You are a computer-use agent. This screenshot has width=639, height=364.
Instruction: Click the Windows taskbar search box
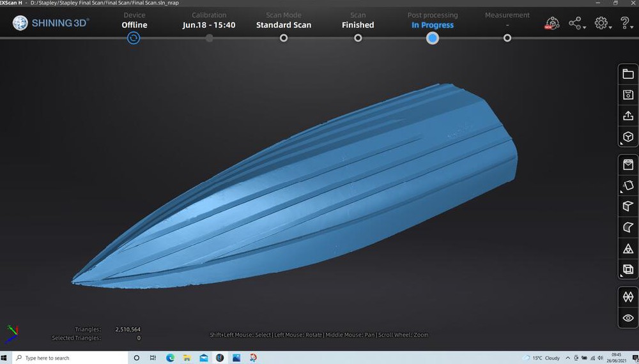(70, 358)
